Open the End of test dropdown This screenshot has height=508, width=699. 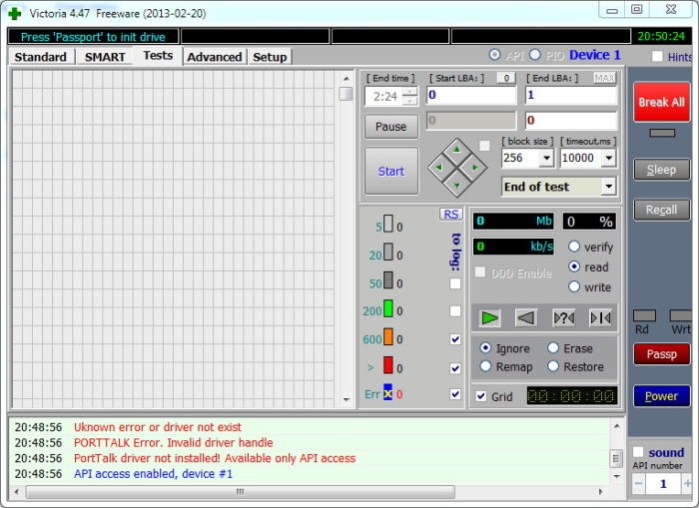(609, 186)
